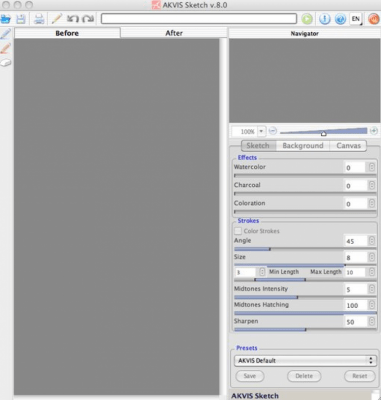The width and height of the screenshot is (381, 400).
Task: Select the eraser tool in the left sidebar
Action: tap(6, 63)
